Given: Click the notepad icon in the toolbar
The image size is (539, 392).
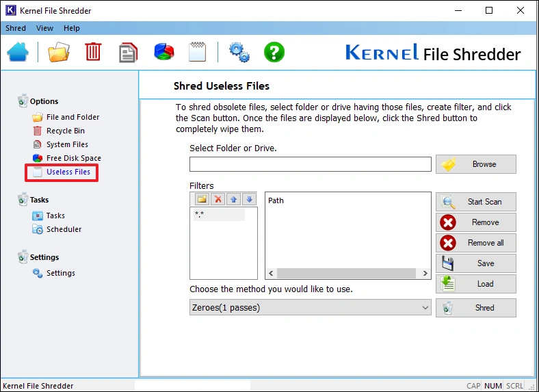Looking at the screenshot, I should point(197,53).
